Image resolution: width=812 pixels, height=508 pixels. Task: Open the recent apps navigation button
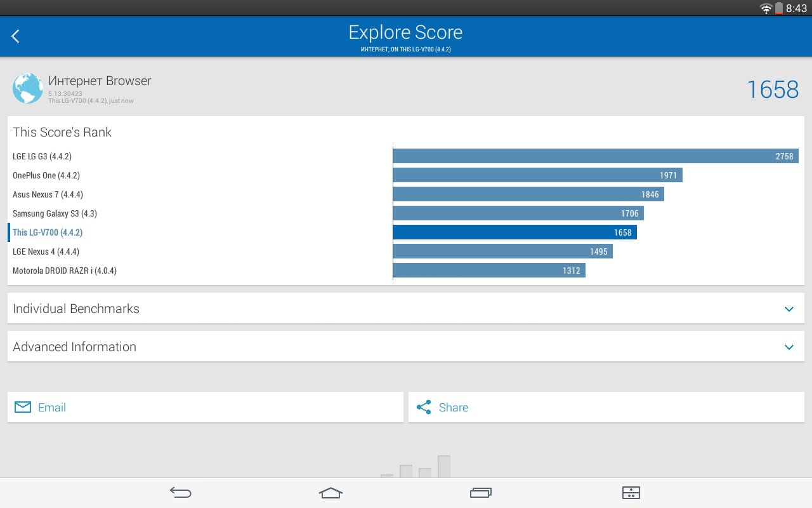(x=481, y=493)
